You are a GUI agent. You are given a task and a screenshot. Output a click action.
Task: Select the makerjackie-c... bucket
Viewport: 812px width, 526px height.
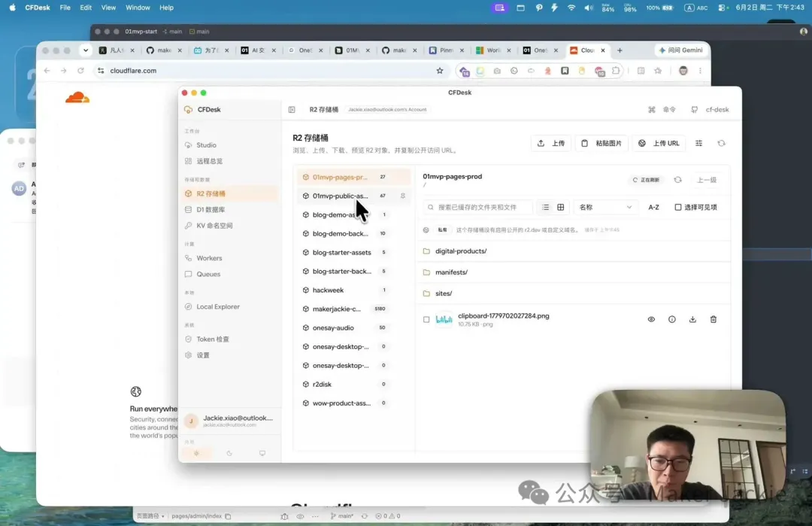[x=353, y=309]
